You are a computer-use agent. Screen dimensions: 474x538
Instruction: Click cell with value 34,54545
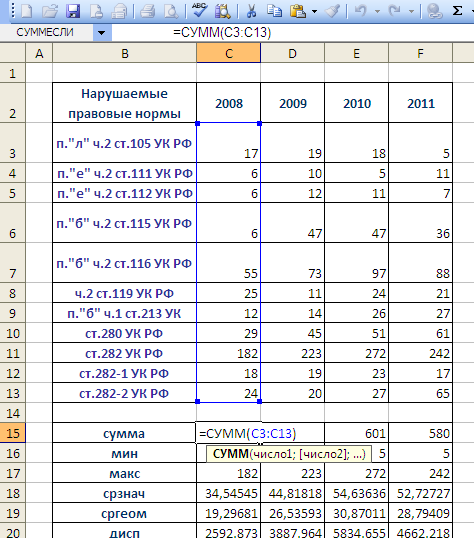229,493
